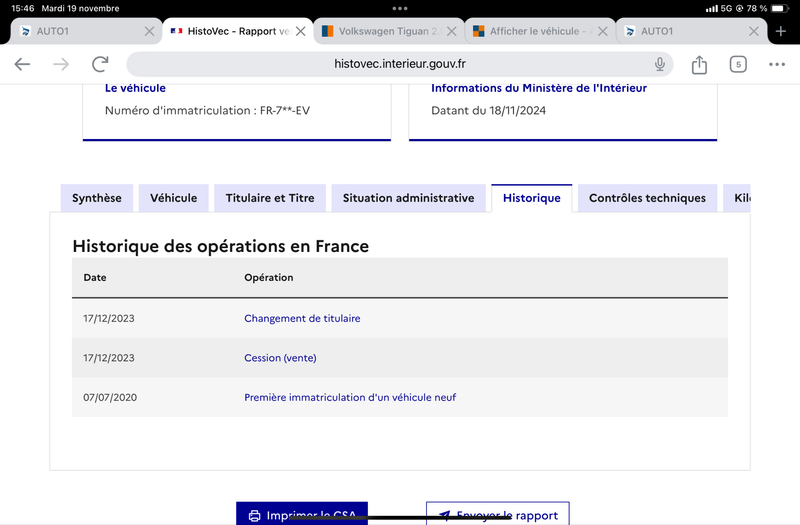Screen dimensions: 800x525
Task: Open the Synthèse tab
Action: point(96,198)
